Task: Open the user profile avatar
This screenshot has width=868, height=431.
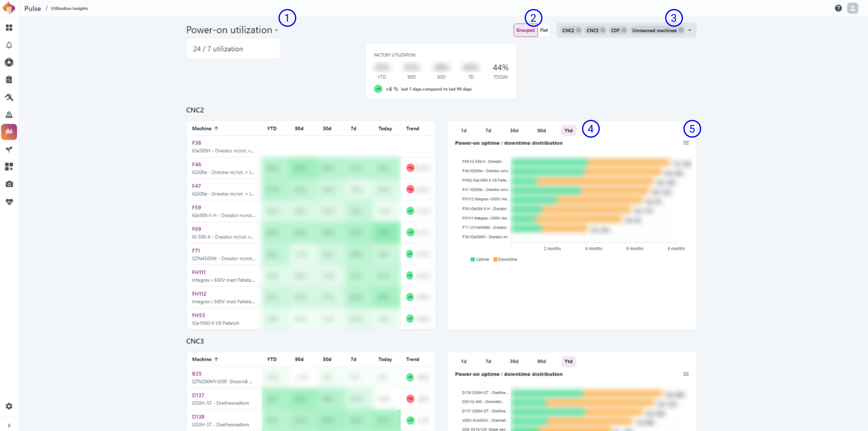Action: pos(853,8)
